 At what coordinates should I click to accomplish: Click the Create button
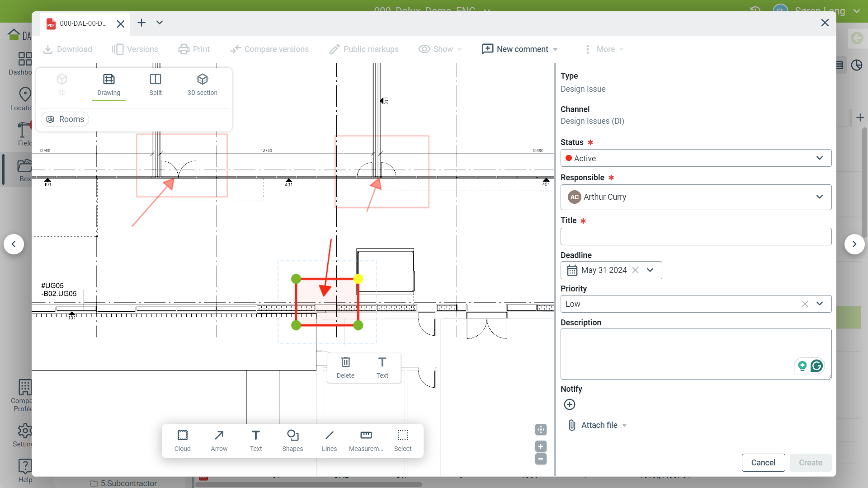tap(810, 463)
